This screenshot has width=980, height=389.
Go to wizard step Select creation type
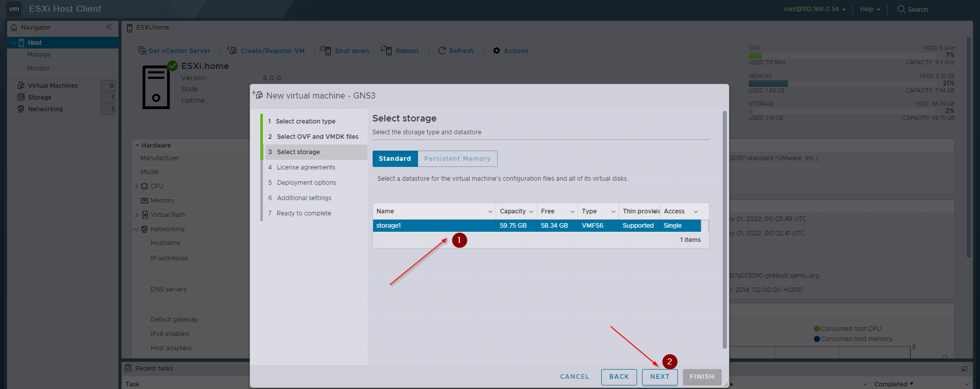[305, 121]
